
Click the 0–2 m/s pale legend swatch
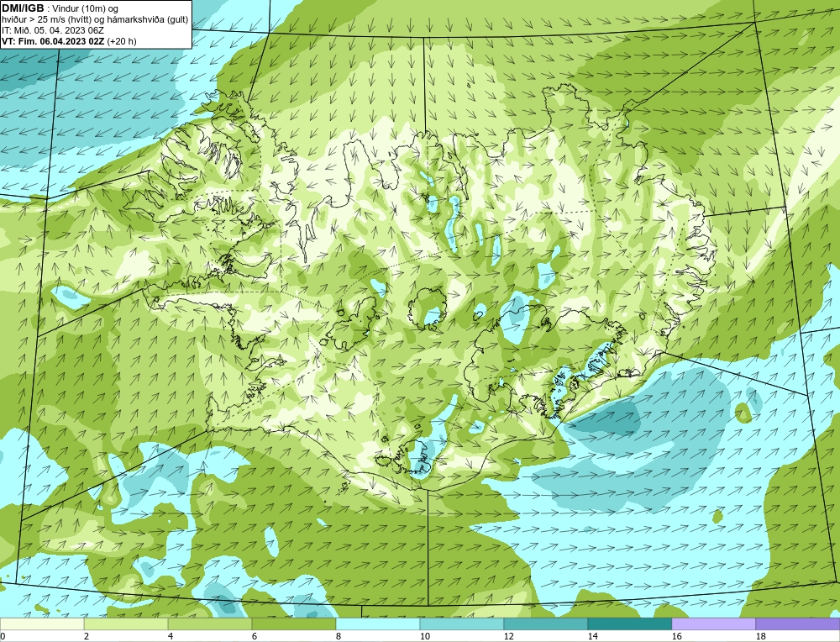(x=42, y=624)
